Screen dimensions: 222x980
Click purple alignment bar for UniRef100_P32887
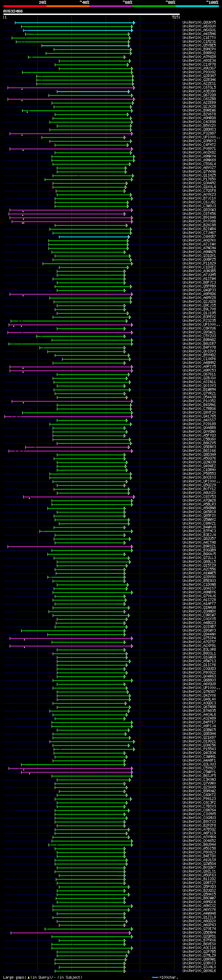pyautogui.click(x=71, y=133)
